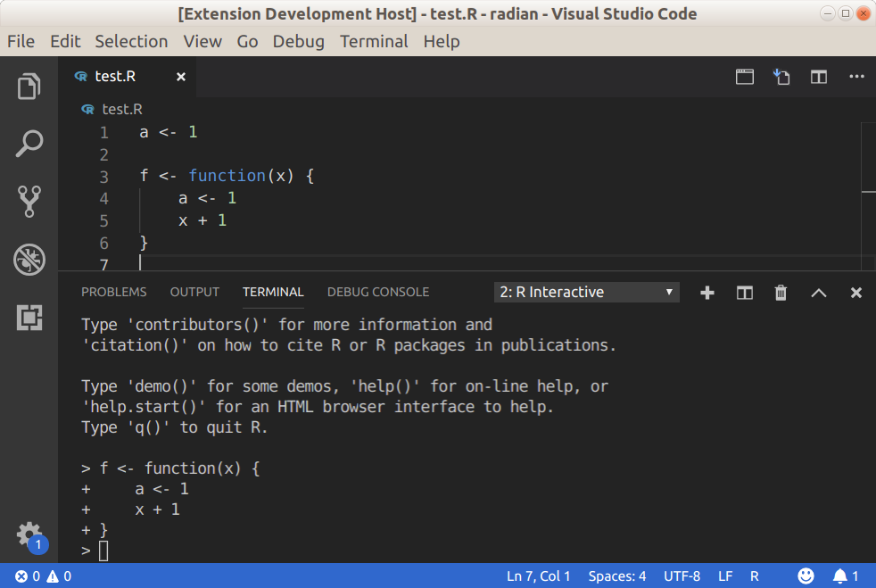Click the 'x + 1' code on line 5

click(x=202, y=220)
